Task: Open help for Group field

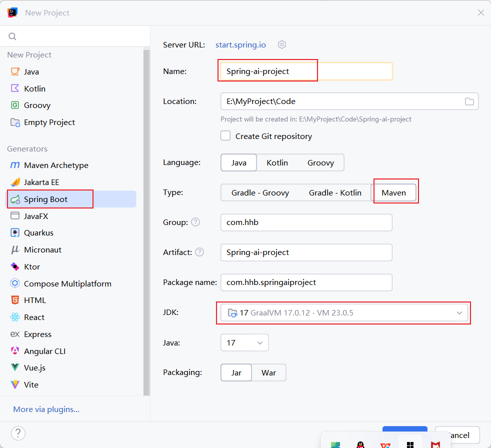Action: pyautogui.click(x=195, y=222)
